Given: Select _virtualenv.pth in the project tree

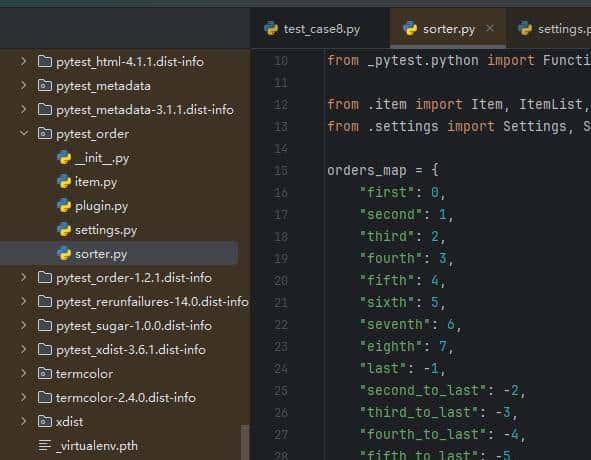Looking at the screenshot, I should tap(96, 446).
